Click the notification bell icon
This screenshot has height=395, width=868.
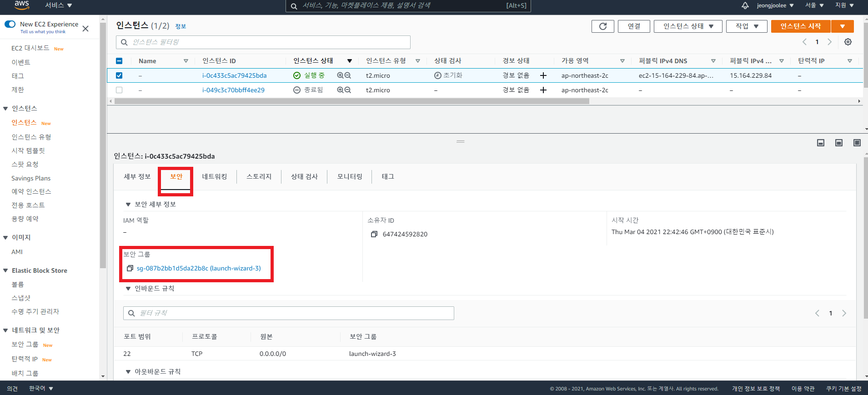point(745,5)
